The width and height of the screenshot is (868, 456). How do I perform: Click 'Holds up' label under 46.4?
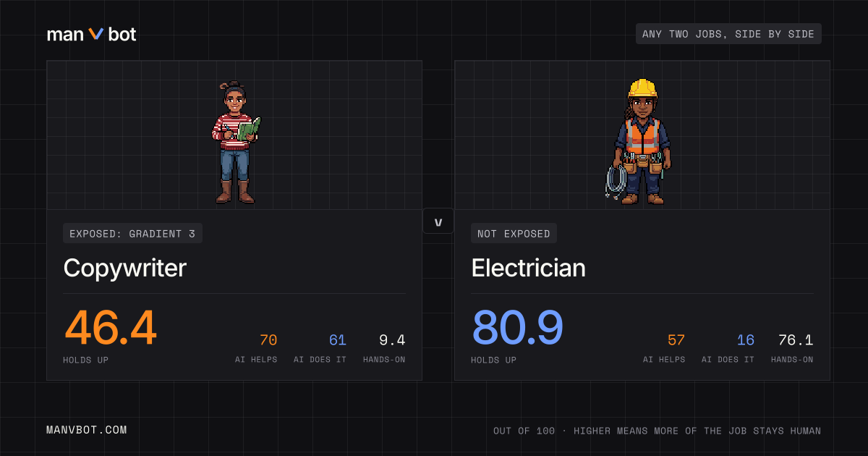tap(87, 360)
